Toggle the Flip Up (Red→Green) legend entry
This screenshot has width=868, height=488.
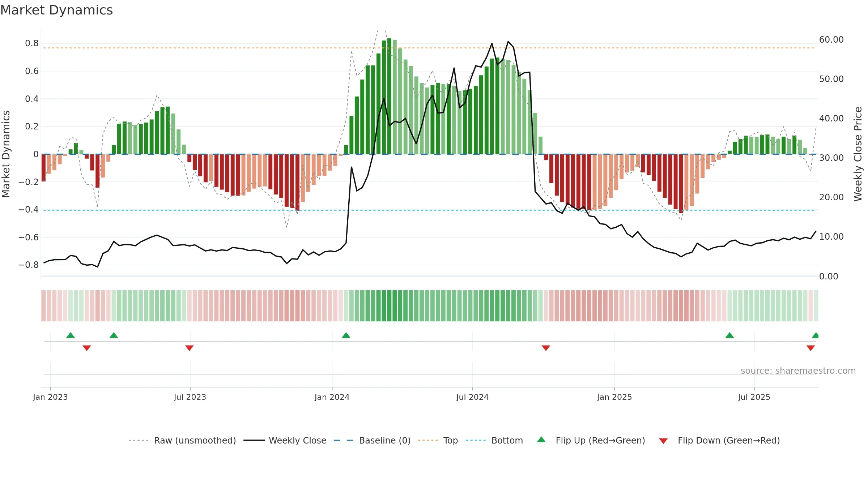[591, 440]
